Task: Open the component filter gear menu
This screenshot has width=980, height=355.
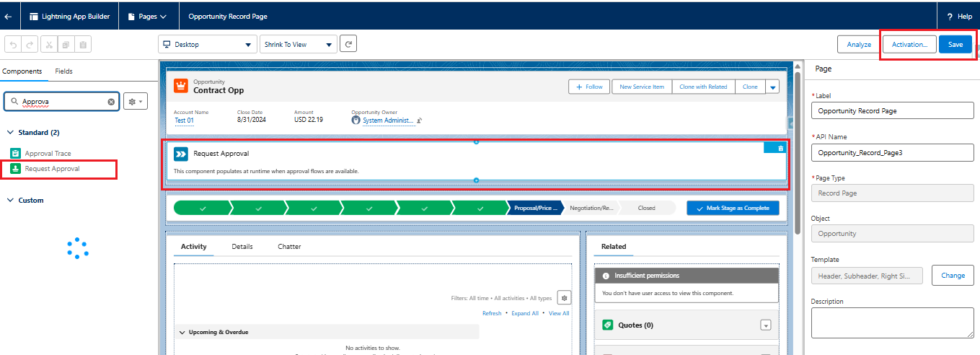Action: pos(135,102)
